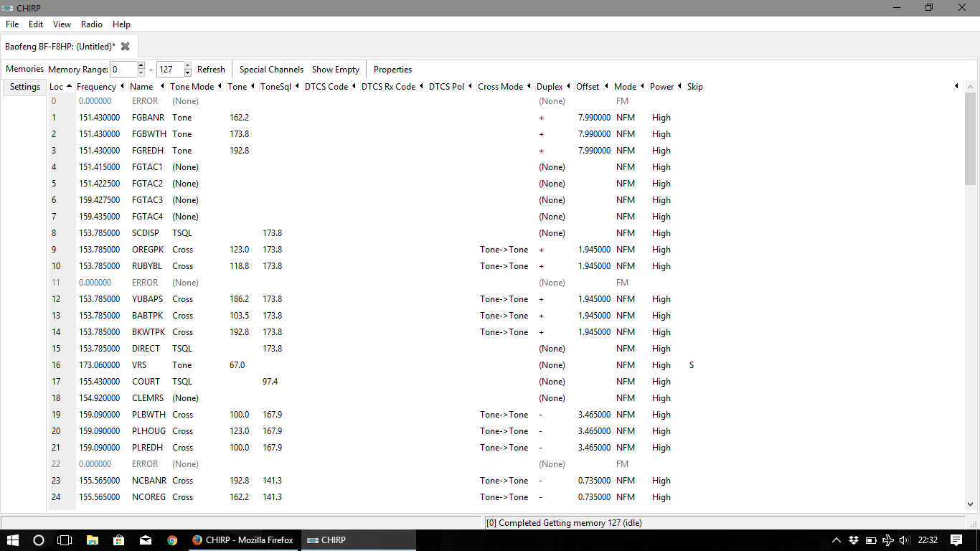The height and width of the screenshot is (551, 980).
Task: Click the memory range end field
Action: (x=170, y=70)
